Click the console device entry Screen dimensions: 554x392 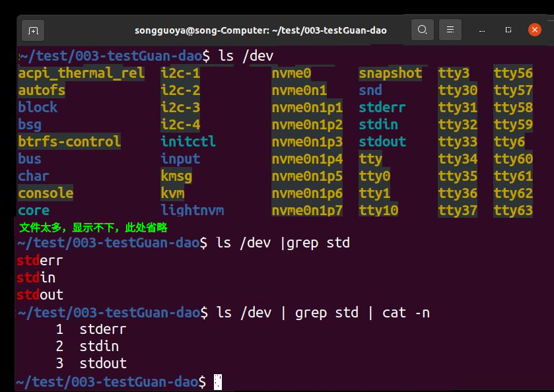click(46, 193)
